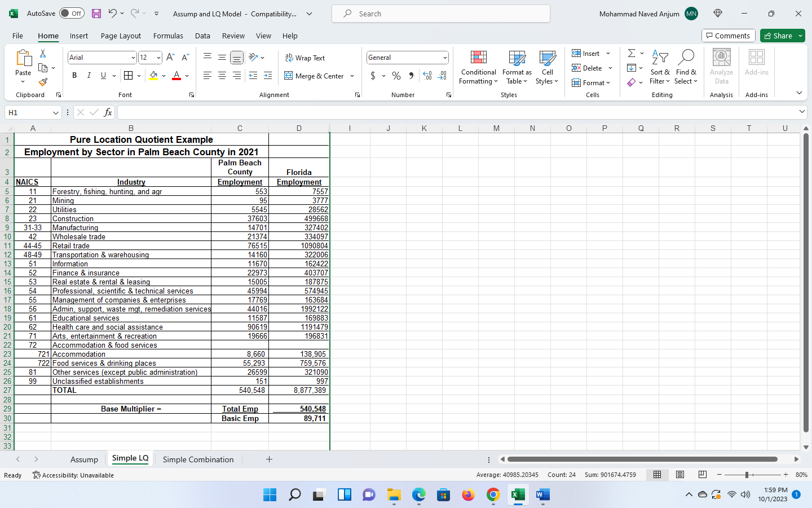This screenshot has width=812, height=508.
Task: Apply the red font color swatch
Action: click(176, 76)
